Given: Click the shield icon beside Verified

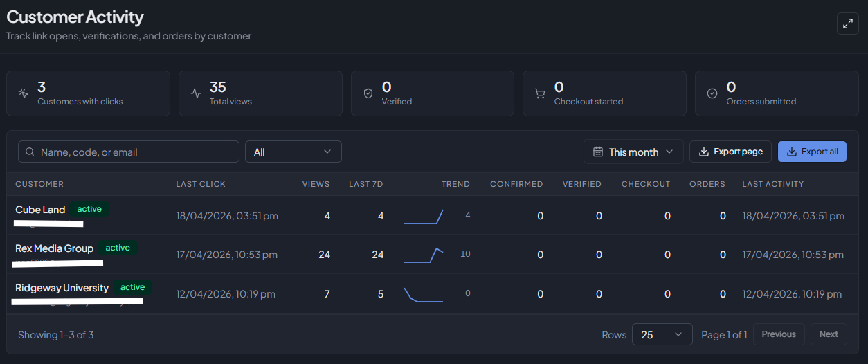Looking at the screenshot, I should pos(368,93).
